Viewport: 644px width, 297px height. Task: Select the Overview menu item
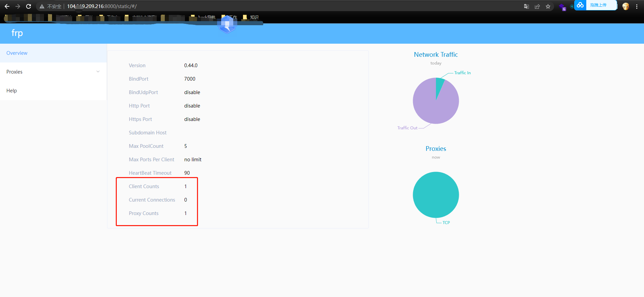(x=53, y=53)
